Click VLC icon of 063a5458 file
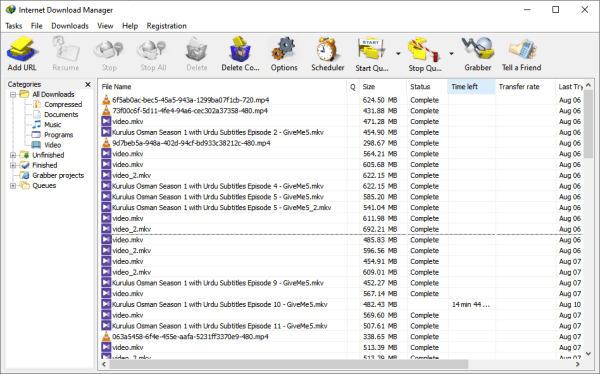 click(x=106, y=336)
